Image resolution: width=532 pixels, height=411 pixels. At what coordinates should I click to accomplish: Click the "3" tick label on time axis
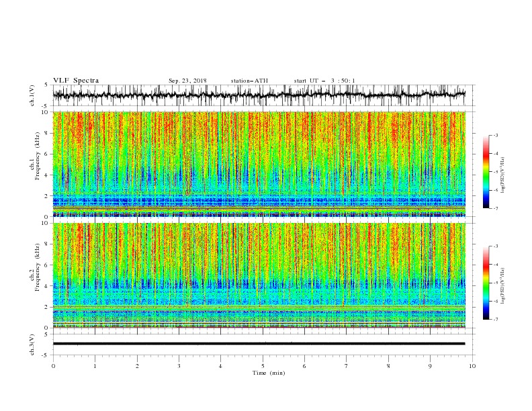click(x=179, y=366)
